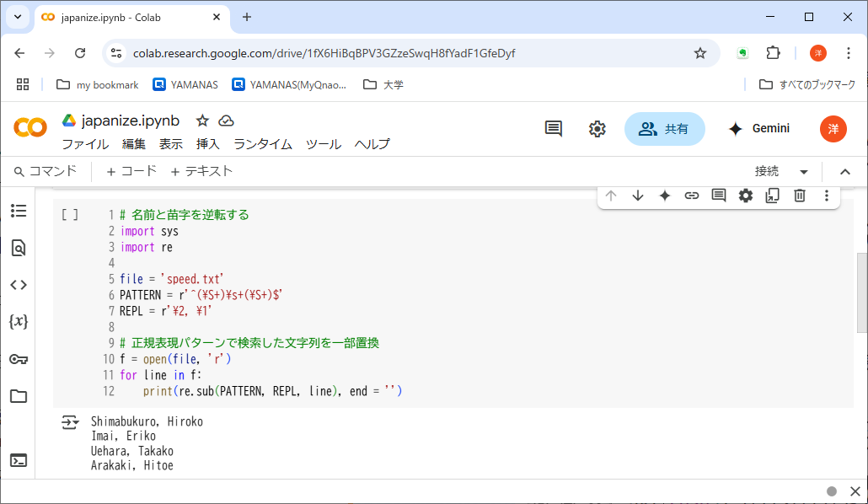Rename the japanize.ipynb title

click(x=131, y=121)
